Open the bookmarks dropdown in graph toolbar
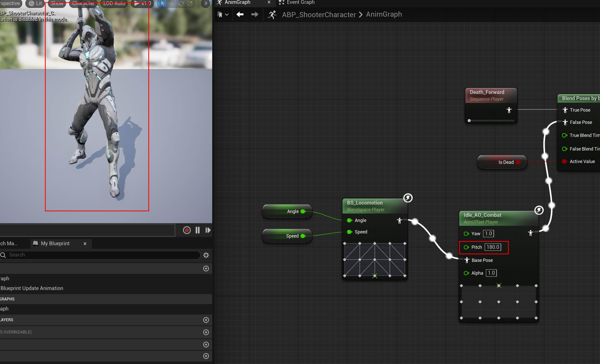Image resolution: width=600 pixels, height=364 pixels. click(x=223, y=15)
